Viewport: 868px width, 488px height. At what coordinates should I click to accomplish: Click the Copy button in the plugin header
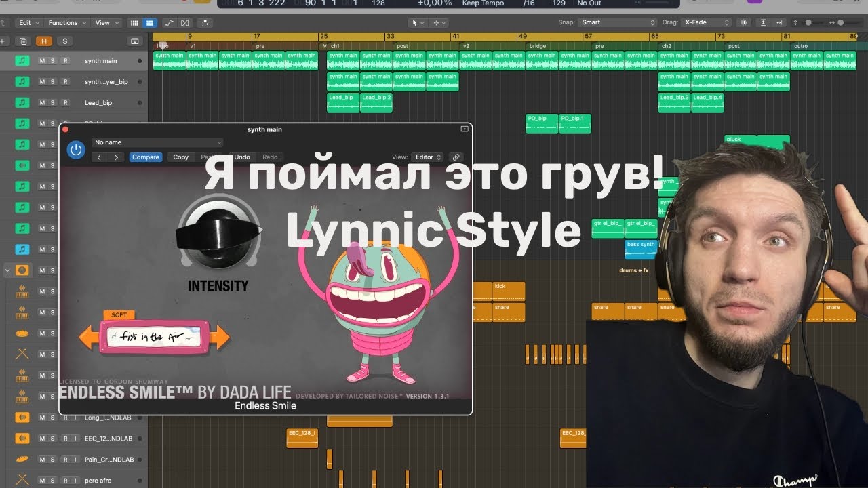coord(181,157)
